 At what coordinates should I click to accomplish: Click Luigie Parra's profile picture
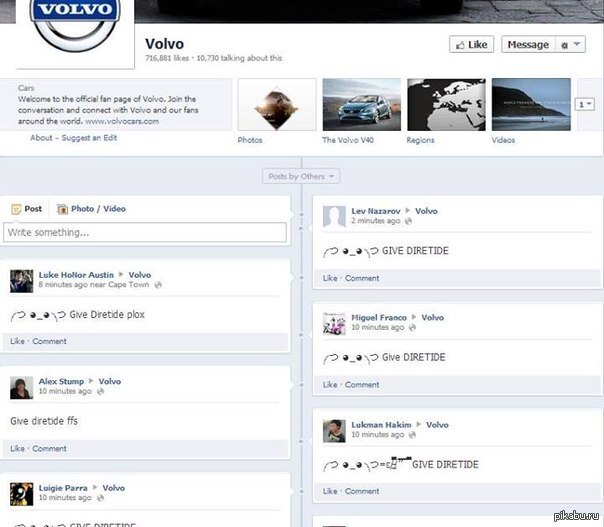click(x=22, y=494)
